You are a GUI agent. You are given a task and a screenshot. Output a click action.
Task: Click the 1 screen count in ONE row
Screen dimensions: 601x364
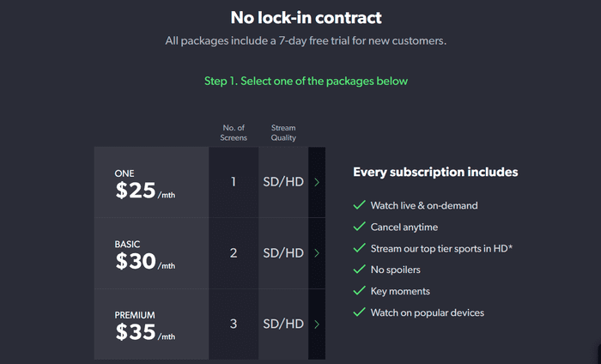tap(234, 182)
